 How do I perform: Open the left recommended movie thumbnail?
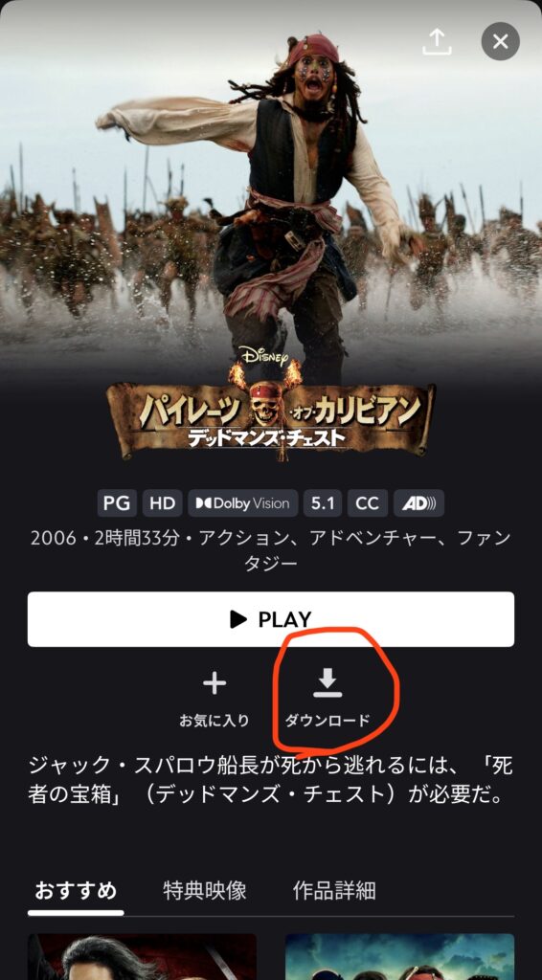pos(142,957)
